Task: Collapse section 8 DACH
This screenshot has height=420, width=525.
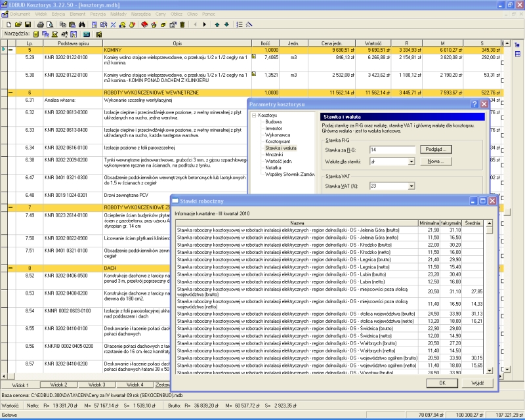Action: tap(11, 268)
